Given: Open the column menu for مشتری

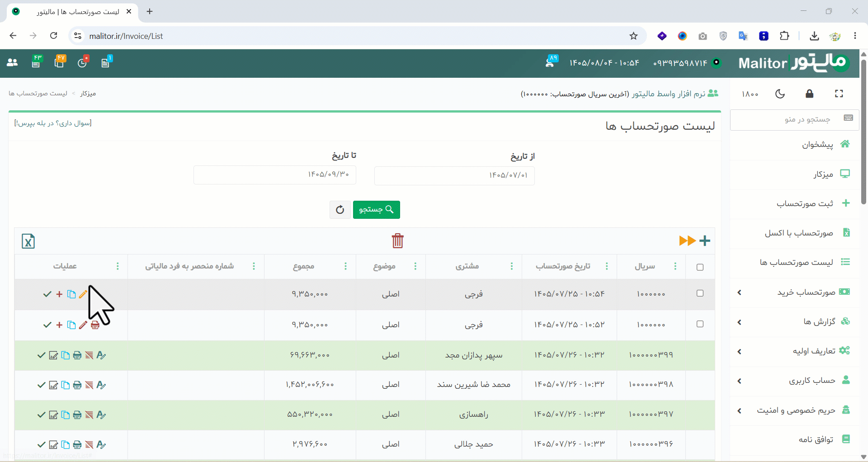Looking at the screenshot, I should click(512, 267).
